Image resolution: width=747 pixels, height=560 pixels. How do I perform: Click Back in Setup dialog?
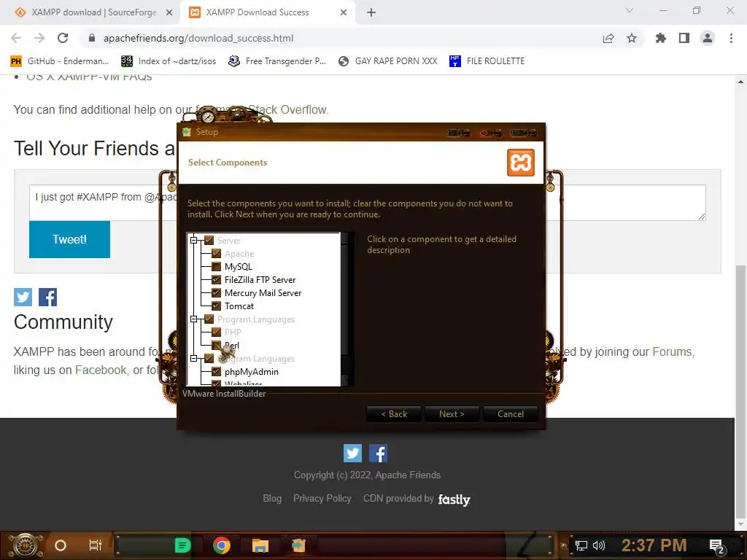point(393,414)
